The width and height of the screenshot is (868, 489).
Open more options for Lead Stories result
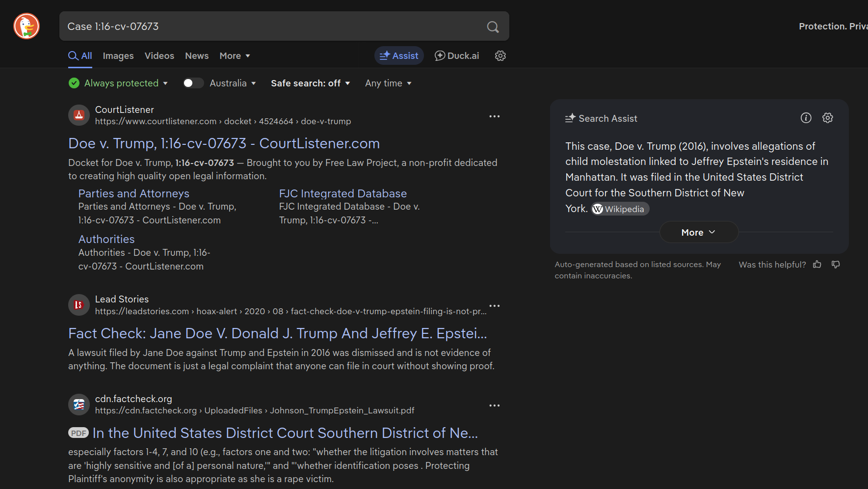click(x=494, y=306)
